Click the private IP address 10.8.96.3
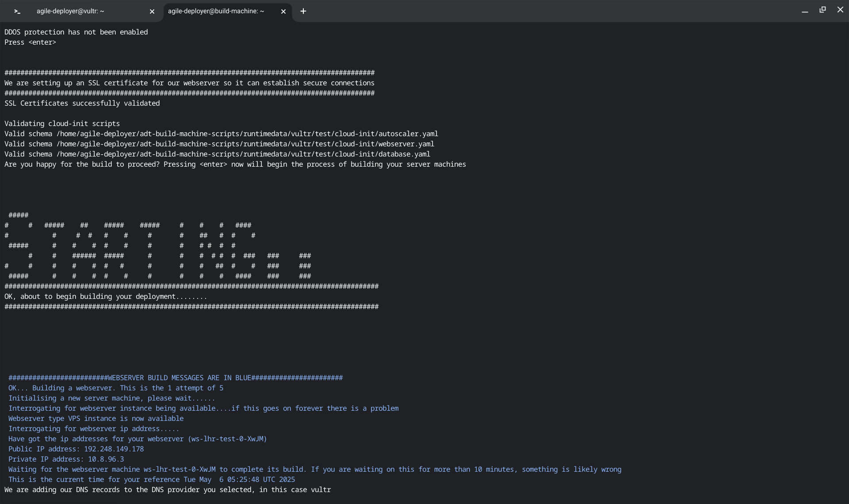 (106, 459)
